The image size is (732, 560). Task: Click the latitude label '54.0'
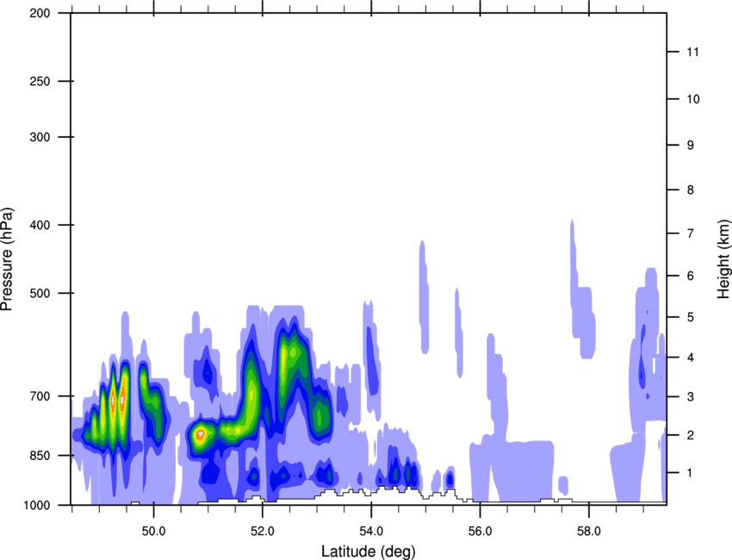[372, 531]
